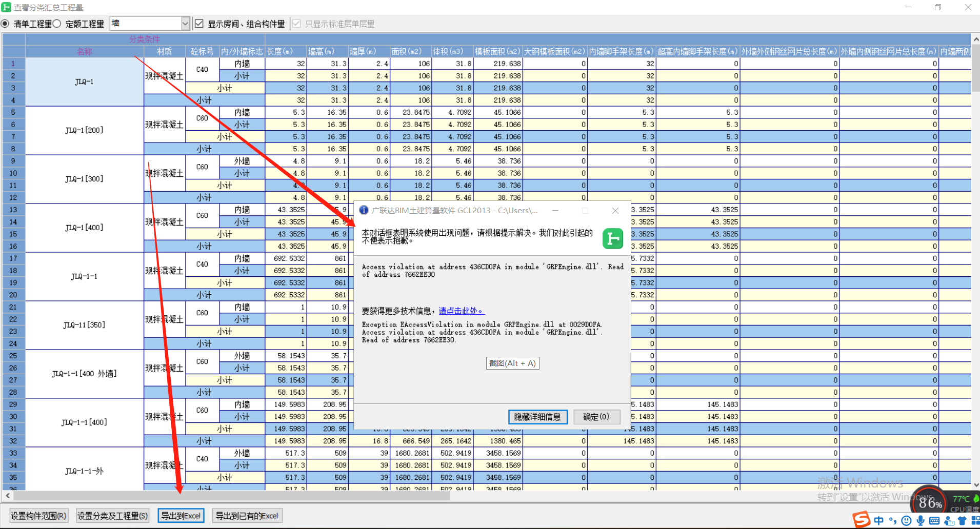Click the 大钢模板面积(m2) column header
Screen dimensions: 980x529
554,51
